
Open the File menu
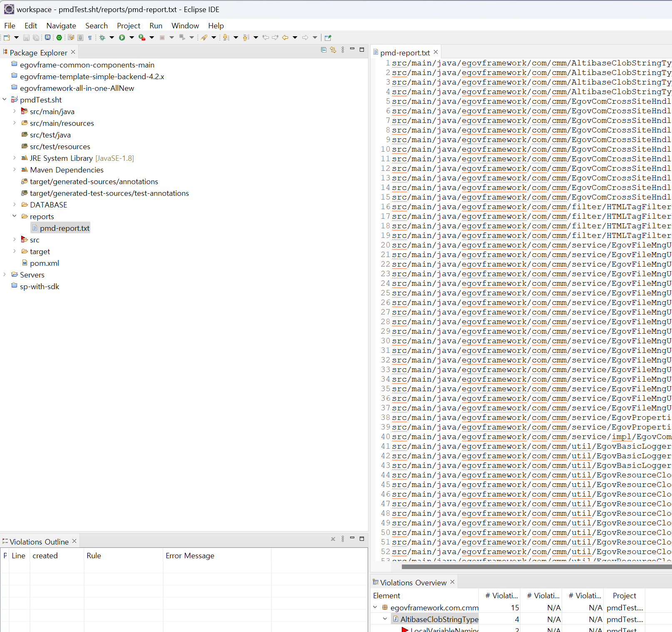pyautogui.click(x=10, y=25)
